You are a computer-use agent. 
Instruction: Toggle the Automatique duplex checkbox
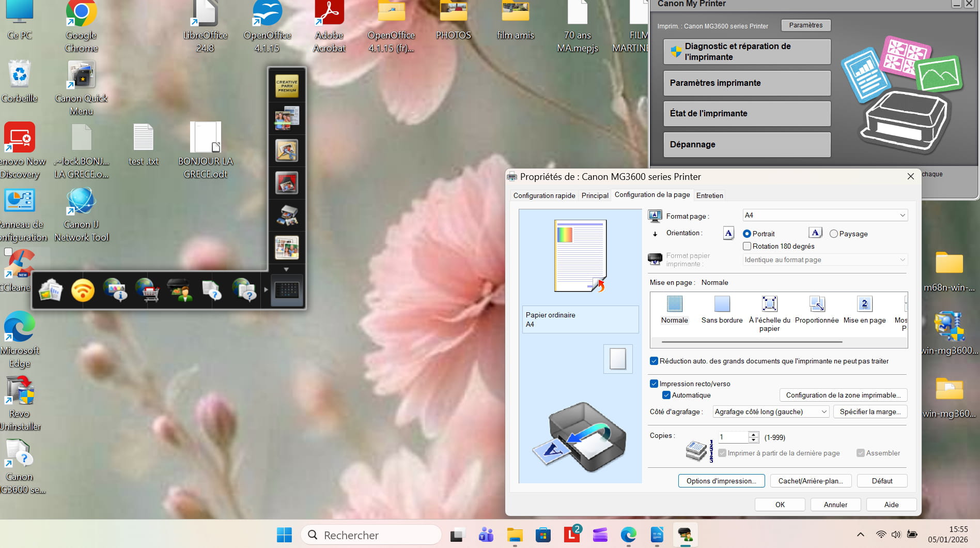(x=666, y=395)
